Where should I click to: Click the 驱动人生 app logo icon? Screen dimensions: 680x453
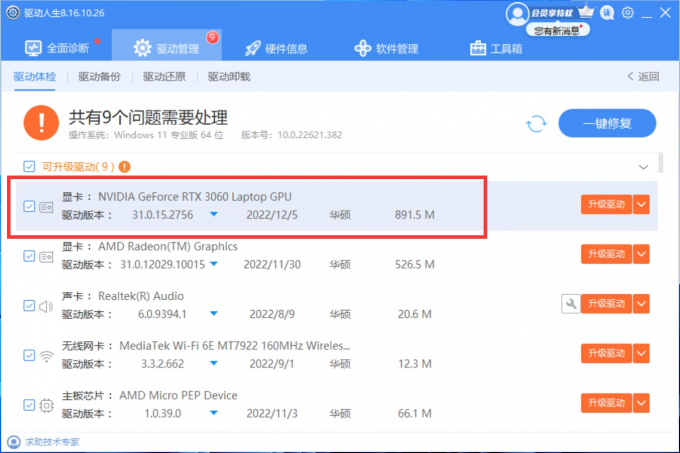(x=13, y=13)
